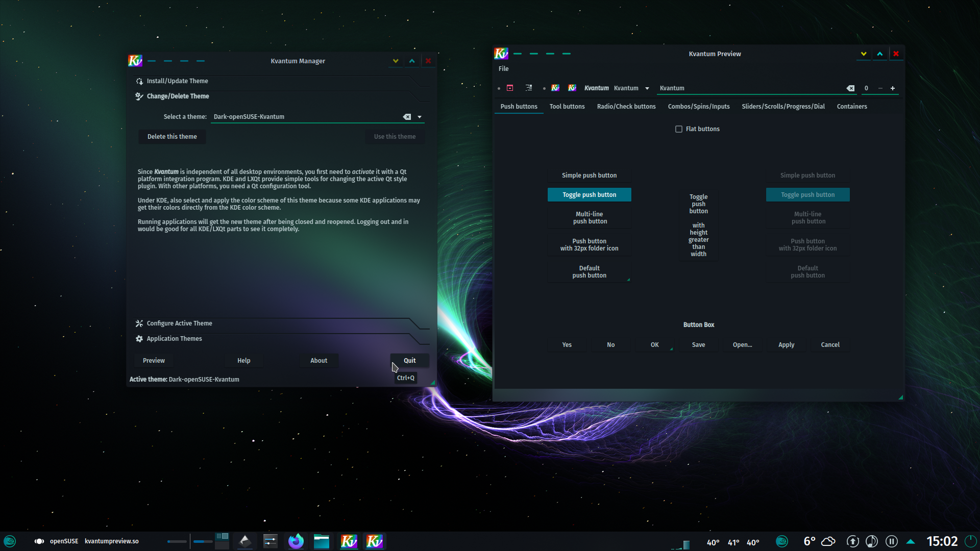Switch to the first Kvantum taskbar entry
980x551 pixels.
(x=349, y=541)
